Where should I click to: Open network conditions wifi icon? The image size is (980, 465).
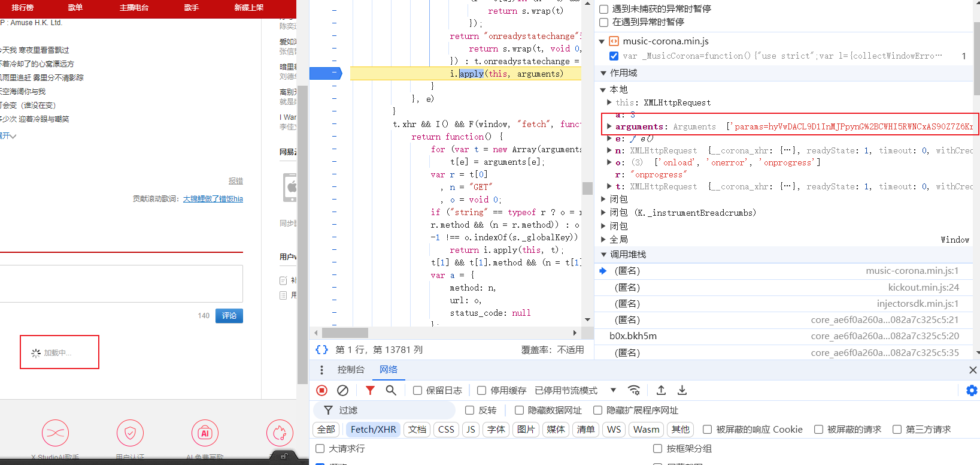(634, 390)
